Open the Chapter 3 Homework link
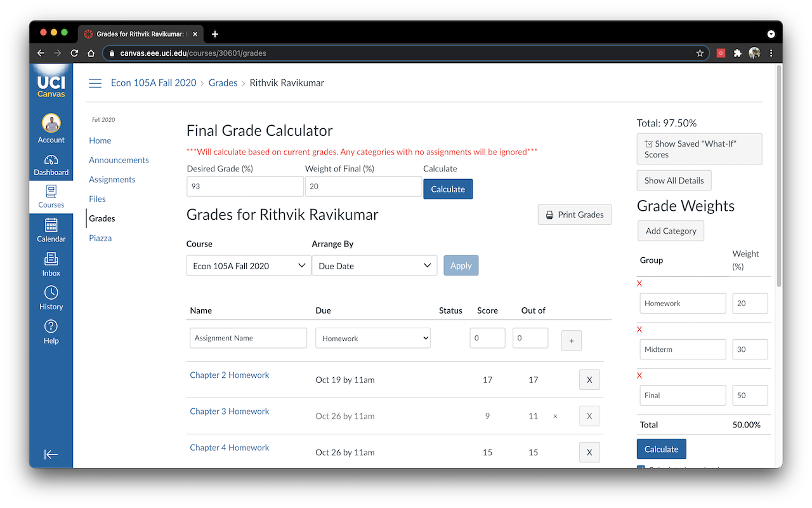812x508 pixels. pos(230,411)
